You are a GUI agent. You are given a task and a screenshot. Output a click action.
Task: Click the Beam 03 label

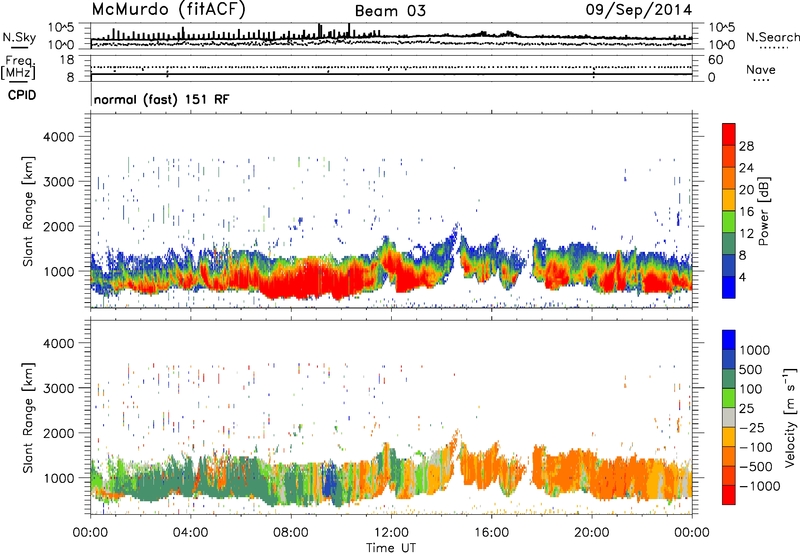point(390,11)
